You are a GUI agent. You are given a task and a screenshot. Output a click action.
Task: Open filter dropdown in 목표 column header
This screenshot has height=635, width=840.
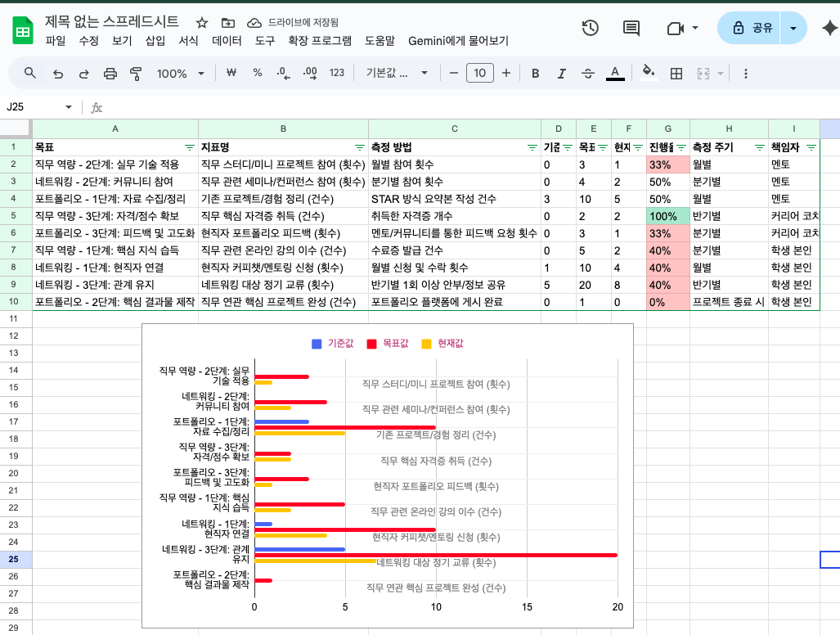click(x=189, y=147)
